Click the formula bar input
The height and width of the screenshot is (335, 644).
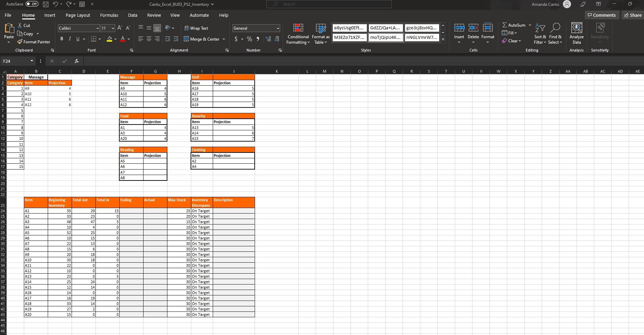[363, 61]
